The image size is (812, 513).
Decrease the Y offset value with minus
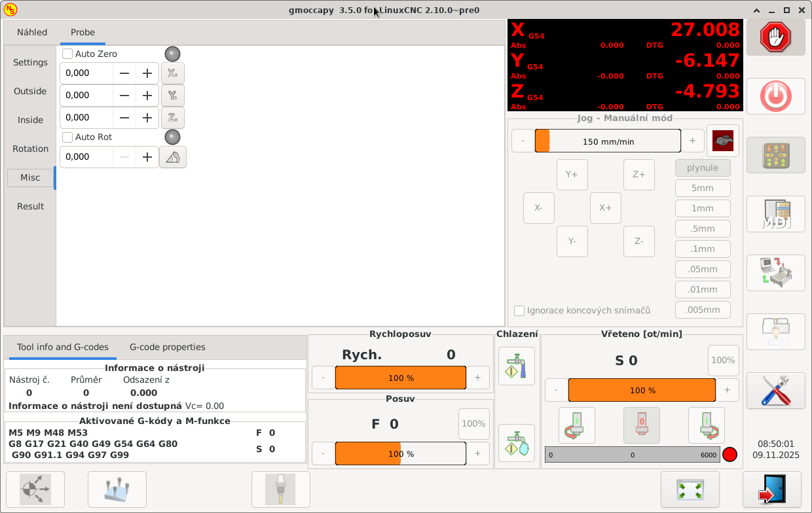124,96
